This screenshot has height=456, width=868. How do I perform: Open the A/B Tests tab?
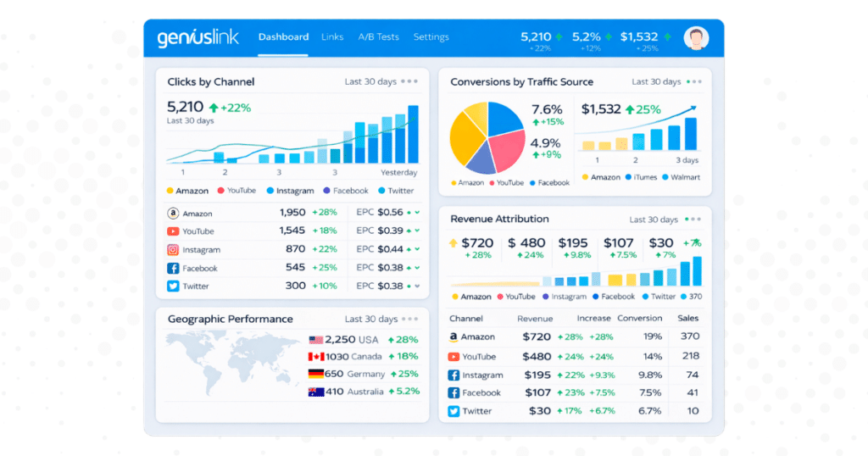[x=378, y=37]
